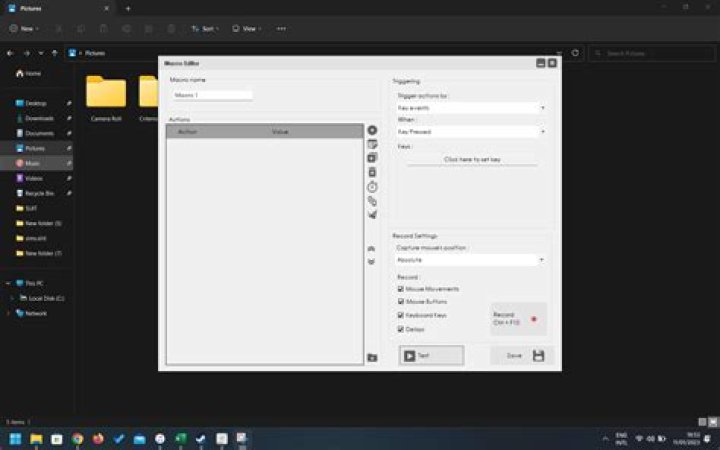
Task: Click the add action plus icon
Action: pyautogui.click(x=372, y=130)
